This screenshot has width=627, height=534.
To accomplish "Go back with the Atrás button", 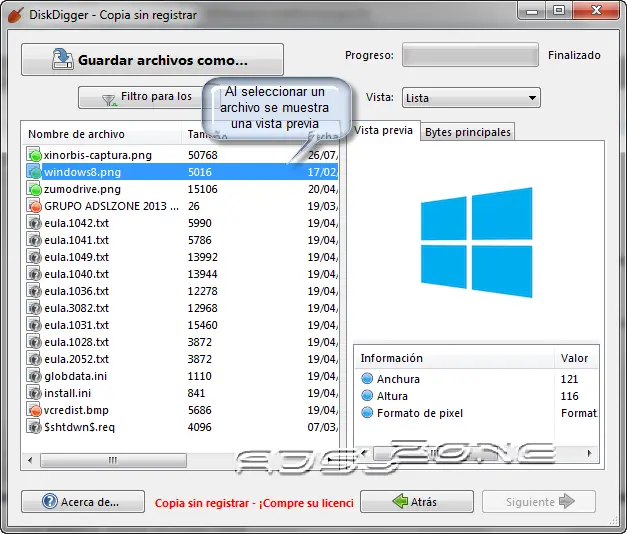I will (417, 502).
